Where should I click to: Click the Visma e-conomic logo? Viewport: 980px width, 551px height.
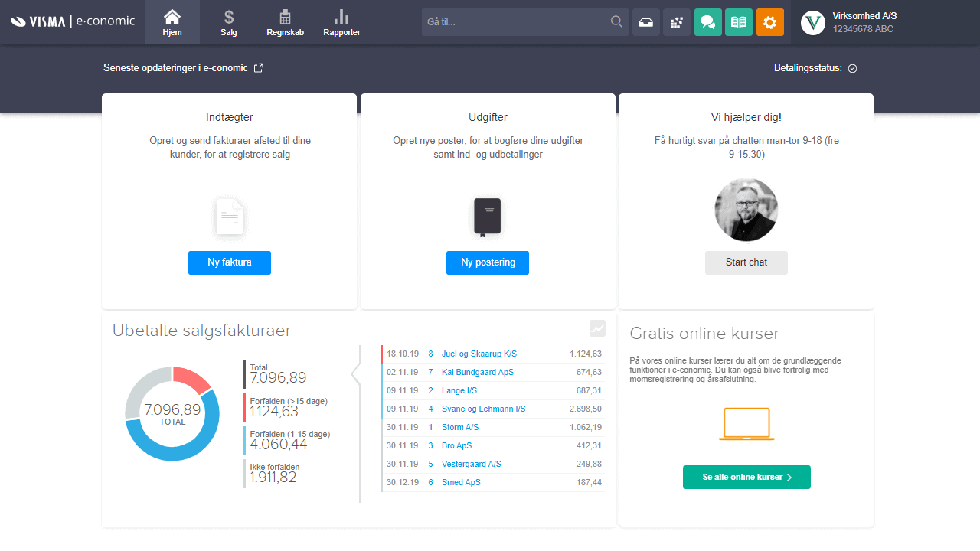73,21
